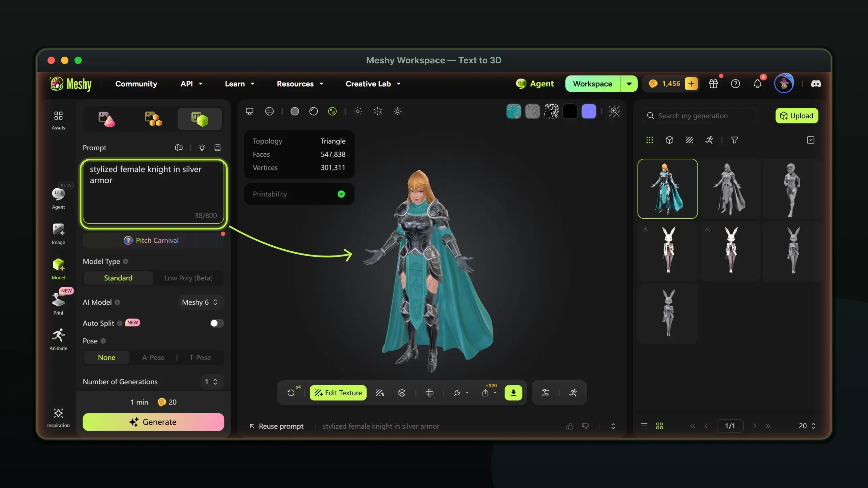Open the items-per-page 20 selector
Viewport: 868px width, 488px height.
tap(807, 426)
